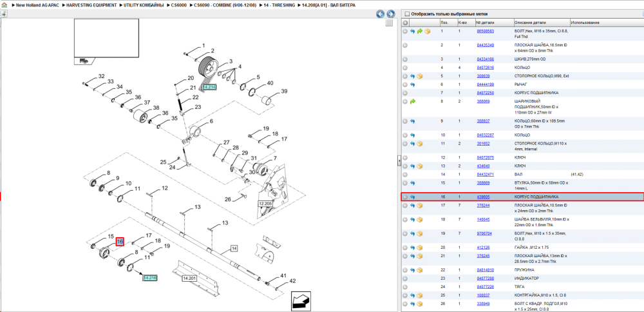Image resolution: width=644 pixels, height=312 pixels.
Task: Open 14.216 reference label at diagram bottom
Action: click(x=150, y=278)
